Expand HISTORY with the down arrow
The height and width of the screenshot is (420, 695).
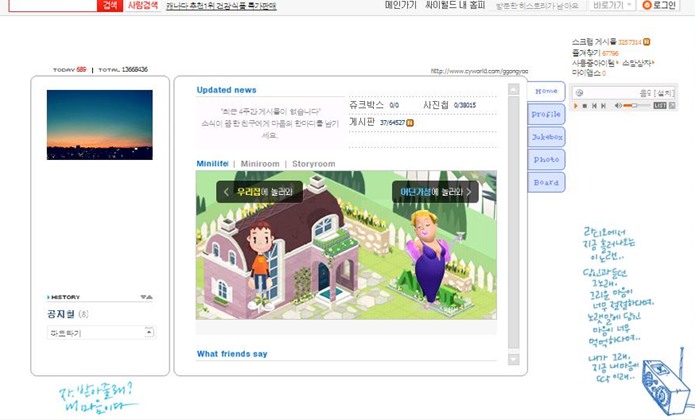tap(143, 297)
